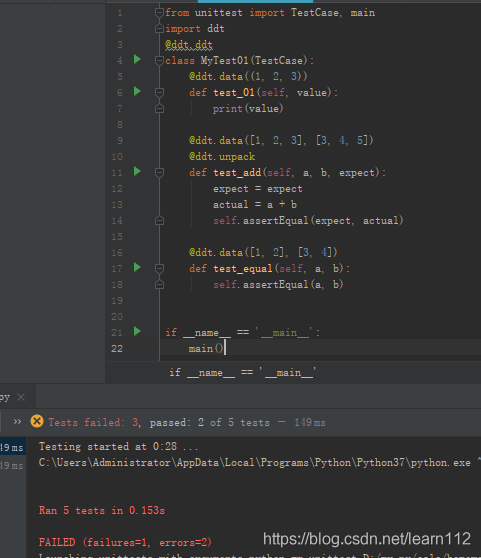The width and height of the screenshot is (481, 558).
Task: Click the python.exe path in console output
Action: [x=254, y=463]
